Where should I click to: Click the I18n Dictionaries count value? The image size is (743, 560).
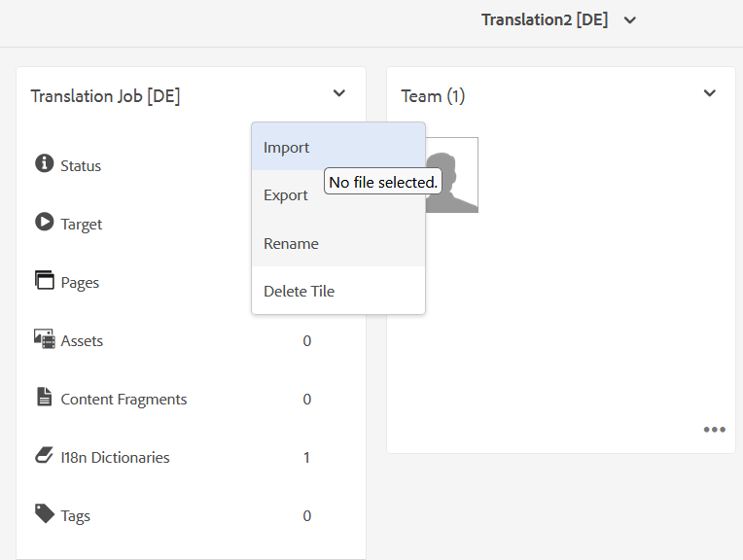click(x=306, y=457)
